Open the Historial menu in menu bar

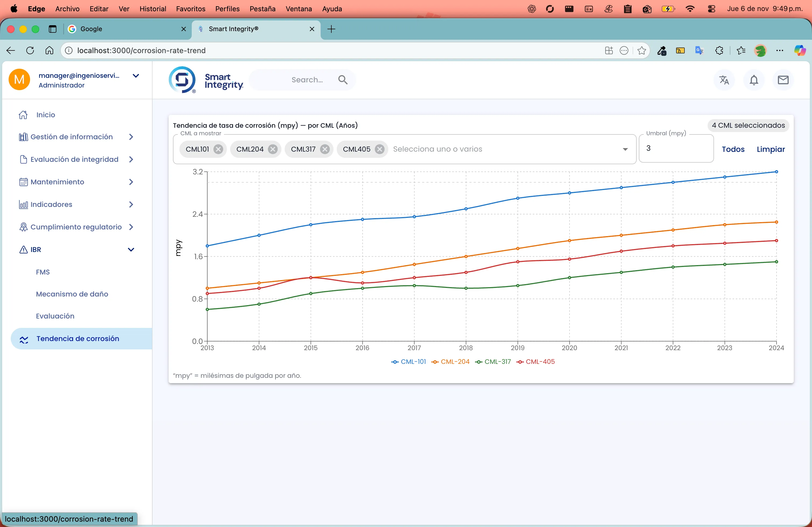pos(153,9)
